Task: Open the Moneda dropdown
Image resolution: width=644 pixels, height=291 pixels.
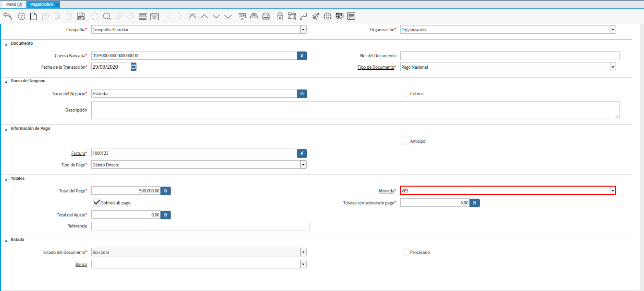Action: [x=612, y=191]
